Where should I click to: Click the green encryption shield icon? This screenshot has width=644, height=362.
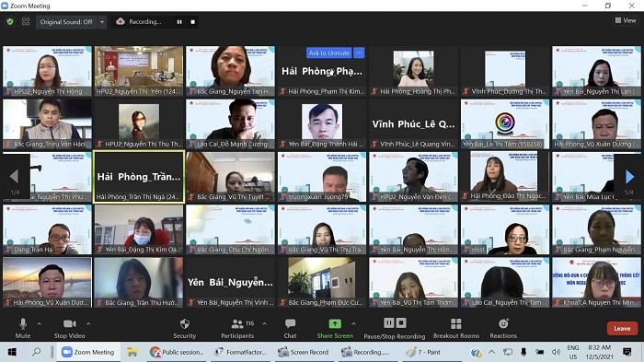click(10, 21)
